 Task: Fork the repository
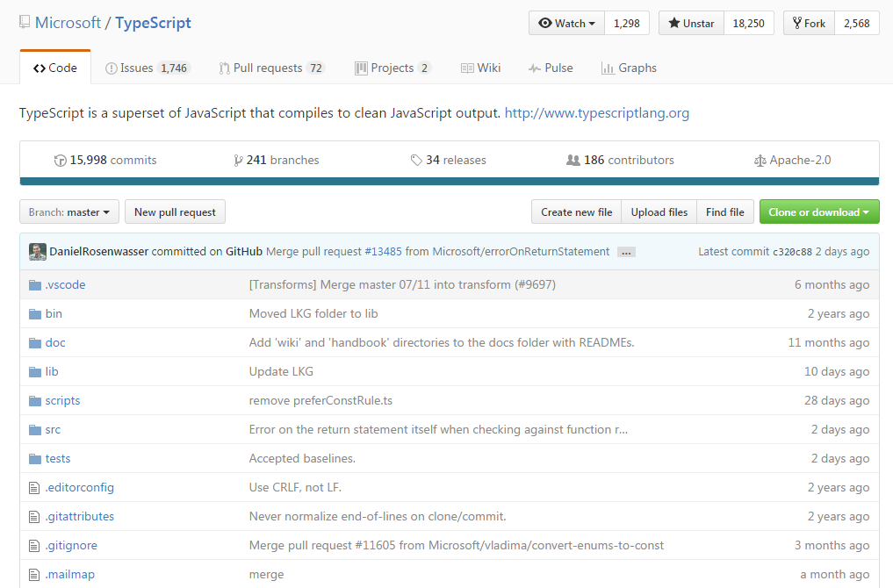[809, 24]
